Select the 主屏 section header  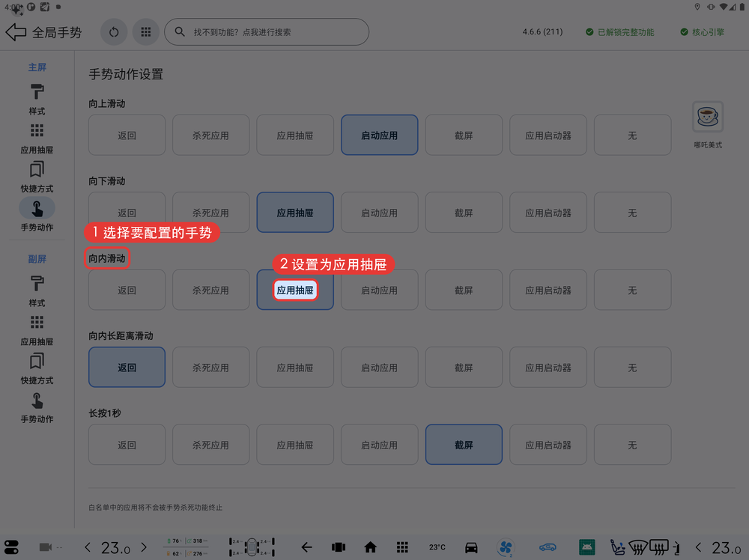coord(37,67)
